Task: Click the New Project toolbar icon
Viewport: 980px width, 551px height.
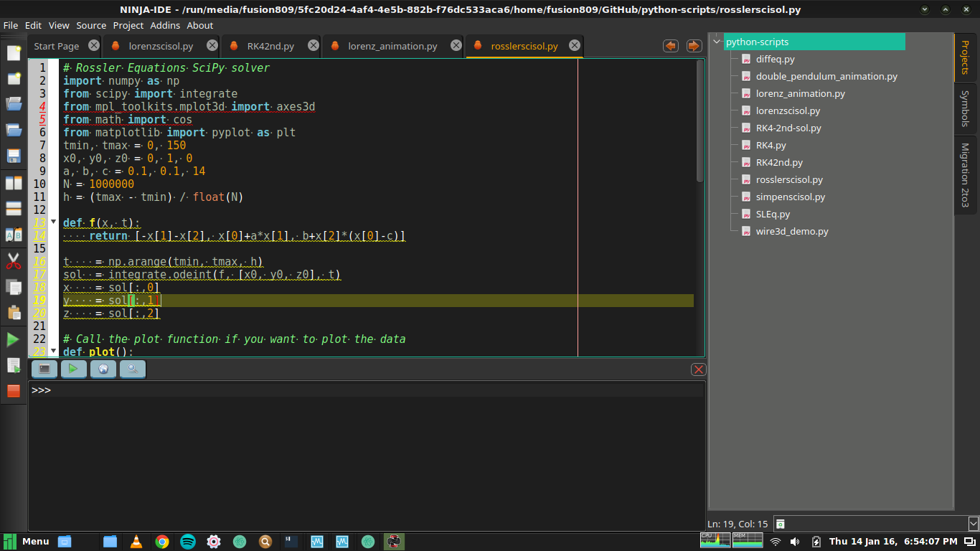Action: [x=14, y=78]
